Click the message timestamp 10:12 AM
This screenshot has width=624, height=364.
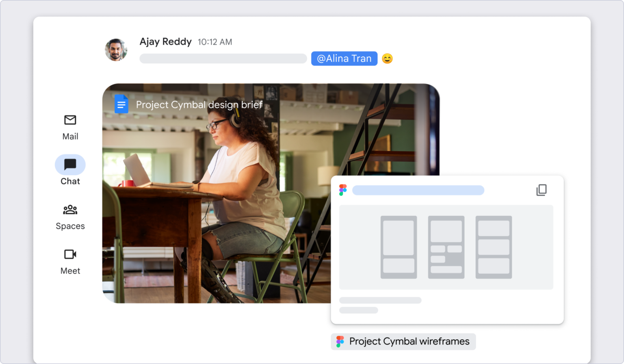tap(215, 42)
